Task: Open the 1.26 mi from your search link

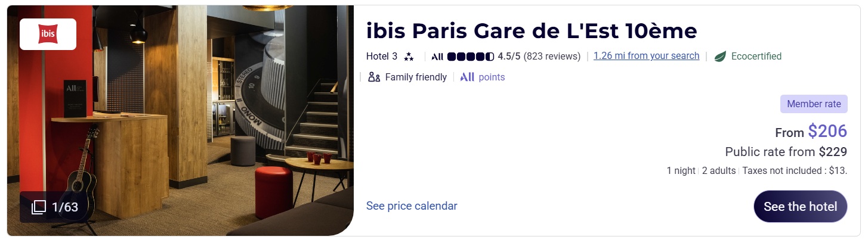Action: point(646,56)
